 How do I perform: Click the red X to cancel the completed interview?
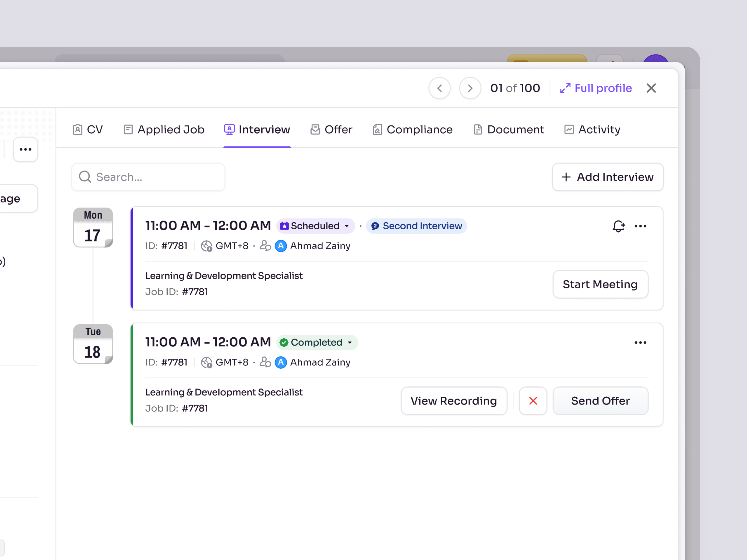[x=533, y=401]
